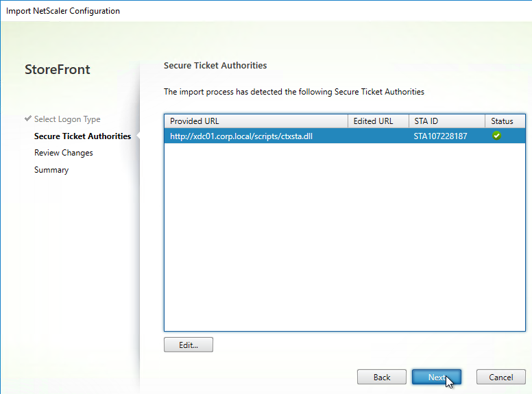The width and height of the screenshot is (532, 394).
Task: Click the STA107228187 cell
Action: pos(440,136)
